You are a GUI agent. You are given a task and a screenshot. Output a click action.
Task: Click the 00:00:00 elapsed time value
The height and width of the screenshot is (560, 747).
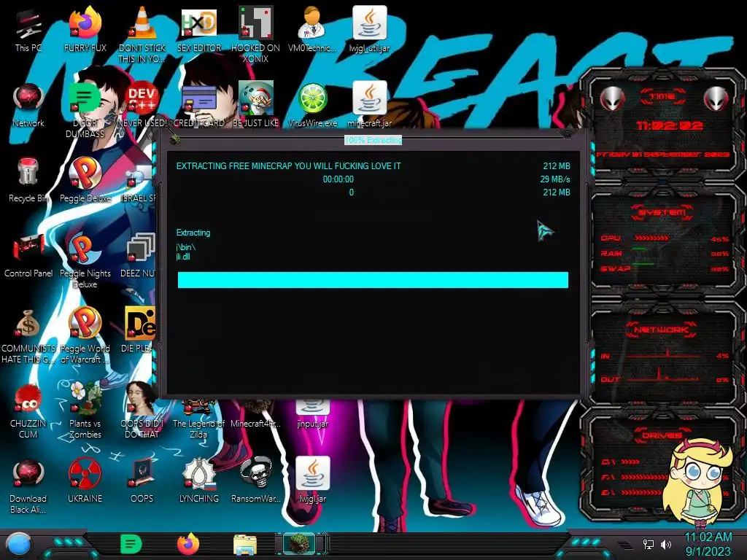[x=338, y=179]
